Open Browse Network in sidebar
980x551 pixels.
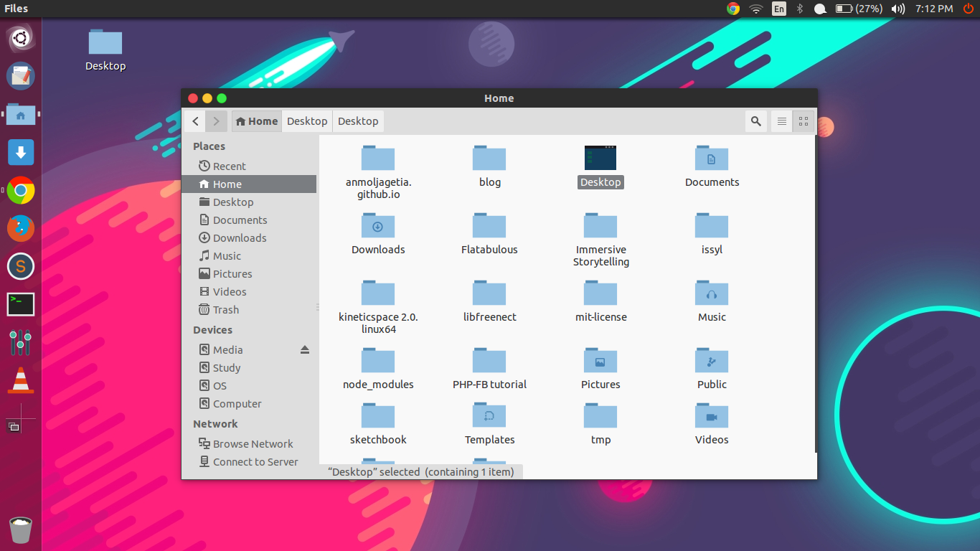tap(253, 444)
